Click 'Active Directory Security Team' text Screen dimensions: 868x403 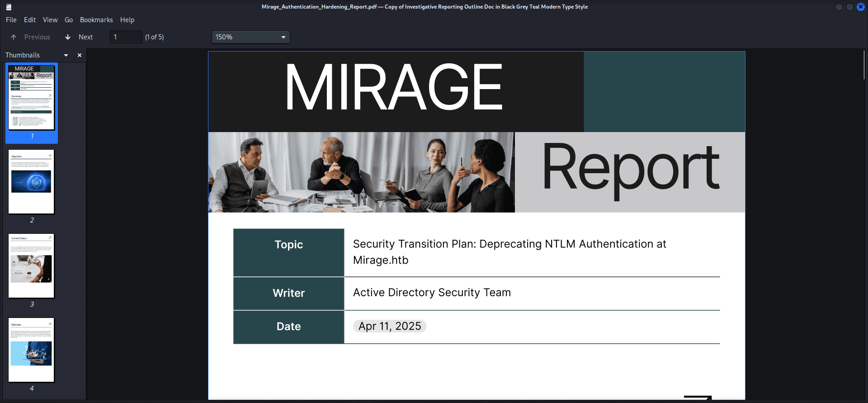point(432,293)
